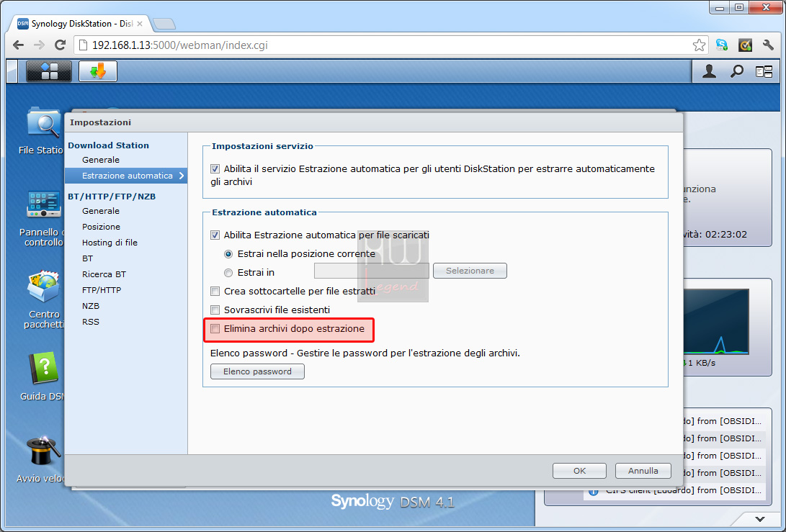
Task: Enable Crea sottocartelle per file estratti
Action: pyautogui.click(x=215, y=291)
